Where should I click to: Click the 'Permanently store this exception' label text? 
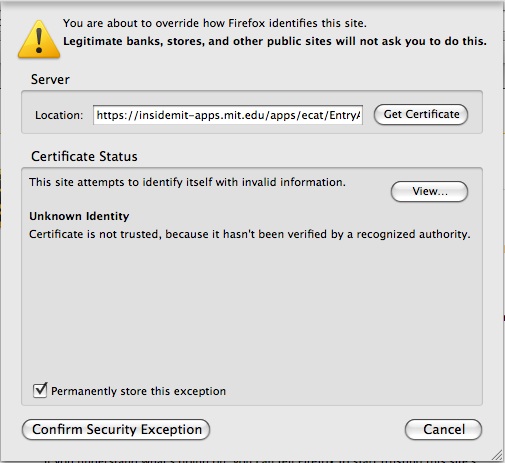pos(138,391)
